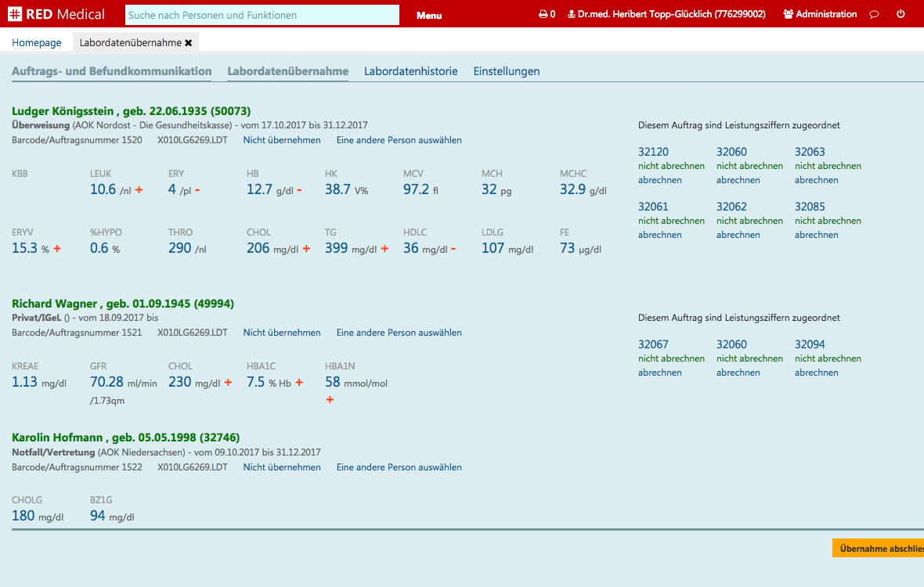
Task: Choose another person for order 1520
Action: tap(399, 140)
